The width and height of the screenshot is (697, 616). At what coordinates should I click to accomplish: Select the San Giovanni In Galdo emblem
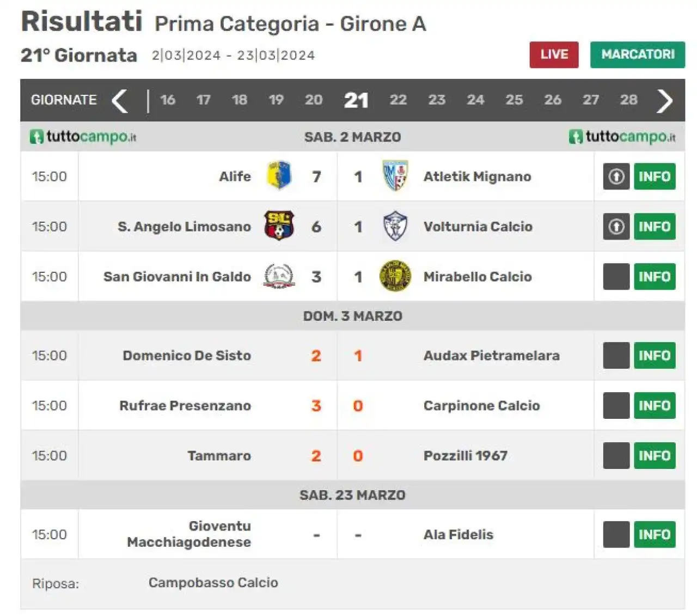pos(279,276)
